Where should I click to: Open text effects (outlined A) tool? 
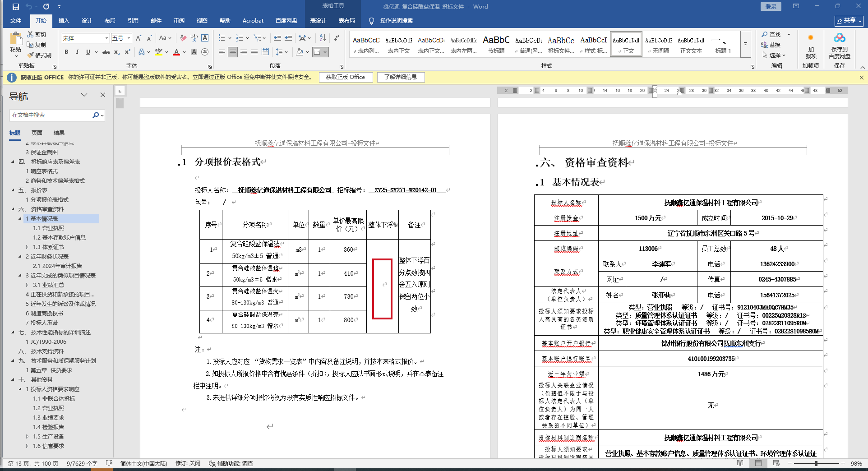(x=142, y=52)
